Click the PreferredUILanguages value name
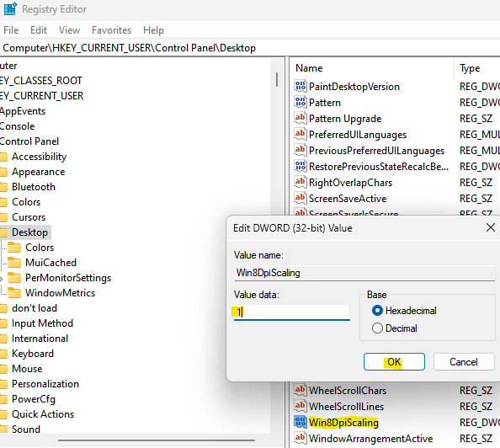Screen dimensions: 500x448 pos(358,135)
